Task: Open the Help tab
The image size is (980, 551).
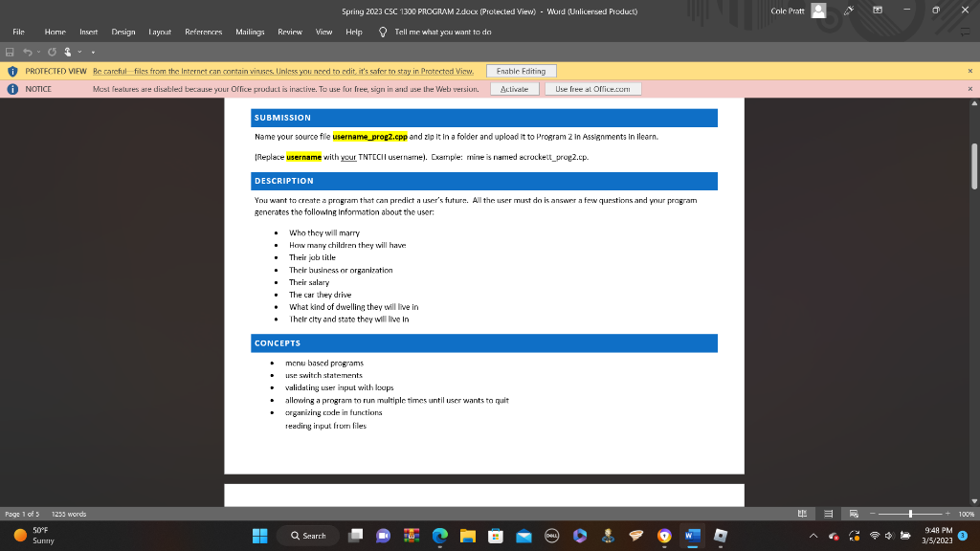Action: (x=354, y=32)
